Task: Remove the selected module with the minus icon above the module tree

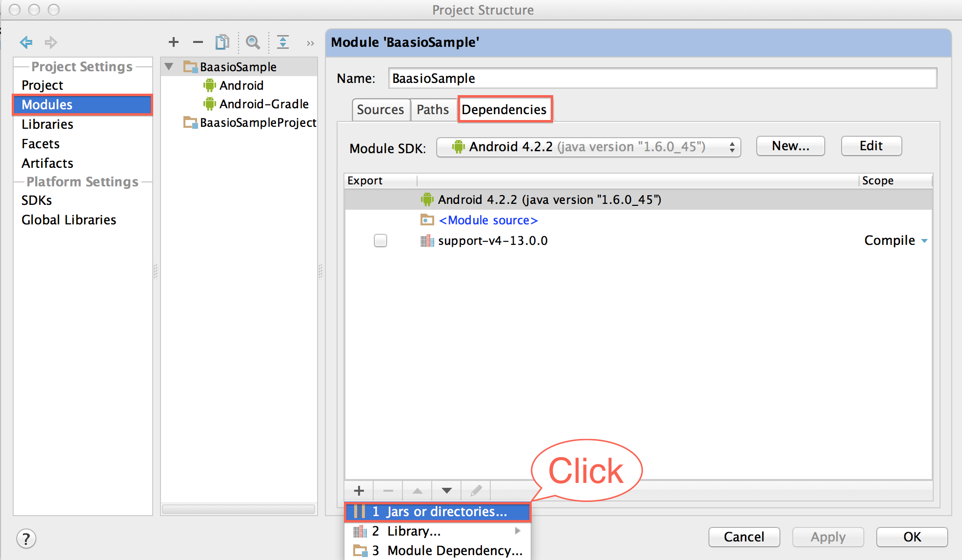Action: (198, 42)
